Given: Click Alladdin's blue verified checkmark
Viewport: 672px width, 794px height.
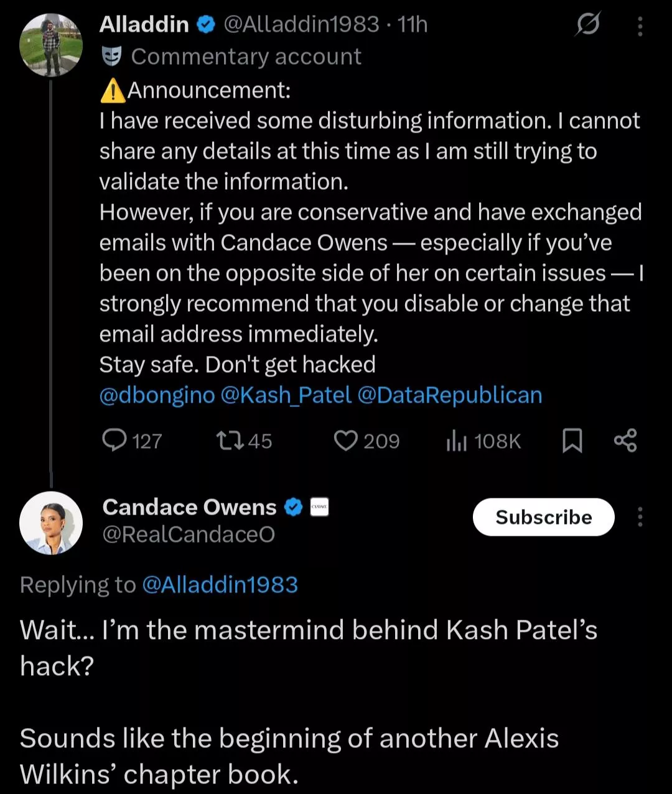Looking at the screenshot, I should [x=206, y=24].
